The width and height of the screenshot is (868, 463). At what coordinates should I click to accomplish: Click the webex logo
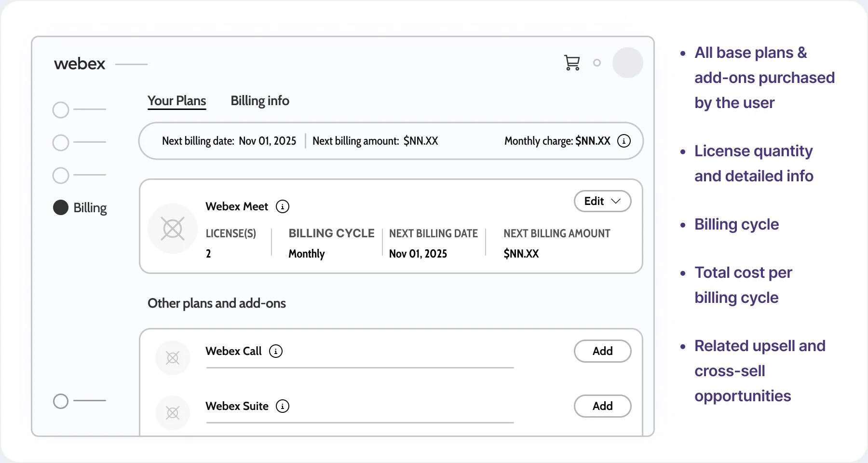pos(80,64)
